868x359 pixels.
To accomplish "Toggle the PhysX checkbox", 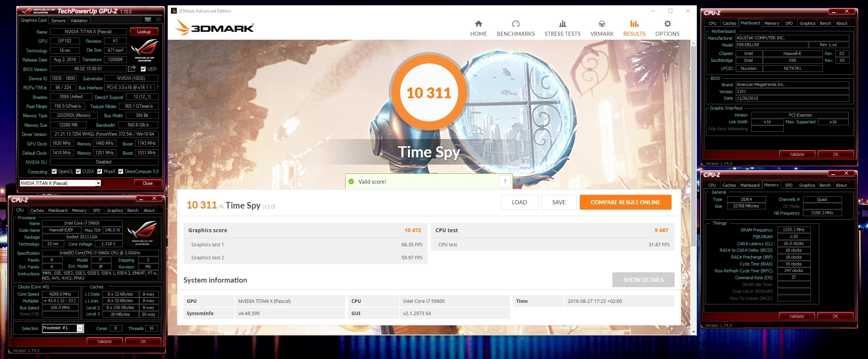I will [99, 171].
